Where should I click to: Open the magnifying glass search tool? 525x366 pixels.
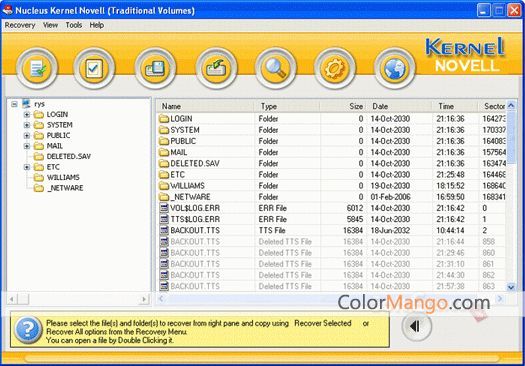(276, 68)
